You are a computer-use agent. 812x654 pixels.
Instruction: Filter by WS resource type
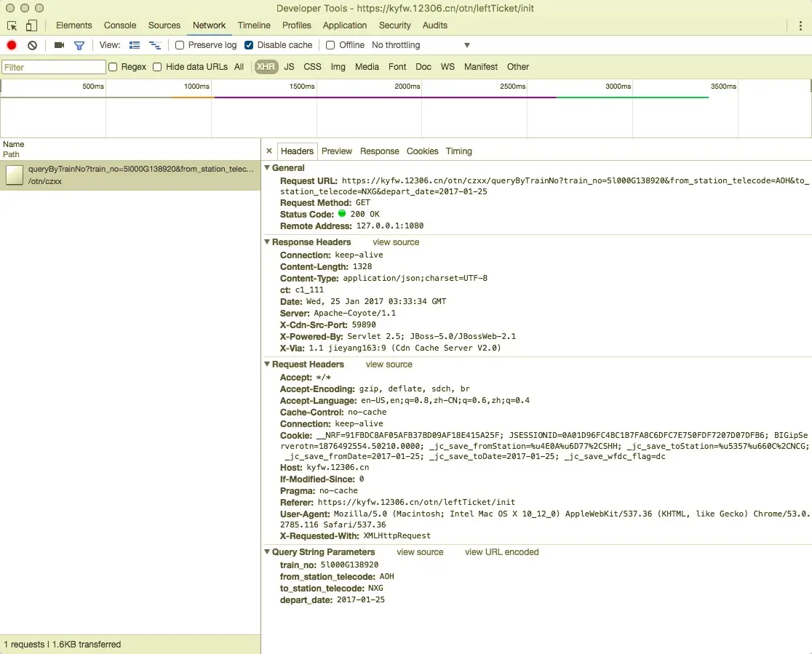tap(447, 67)
